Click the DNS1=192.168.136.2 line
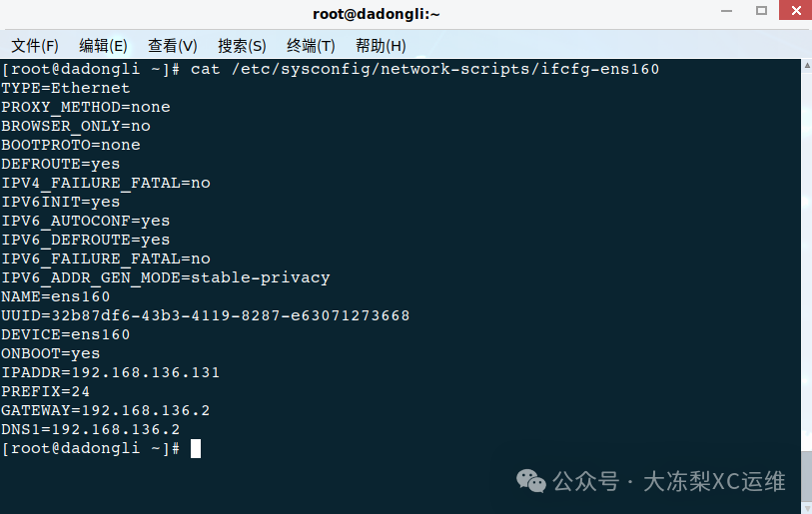Image resolution: width=812 pixels, height=514 pixels. [91, 429]
